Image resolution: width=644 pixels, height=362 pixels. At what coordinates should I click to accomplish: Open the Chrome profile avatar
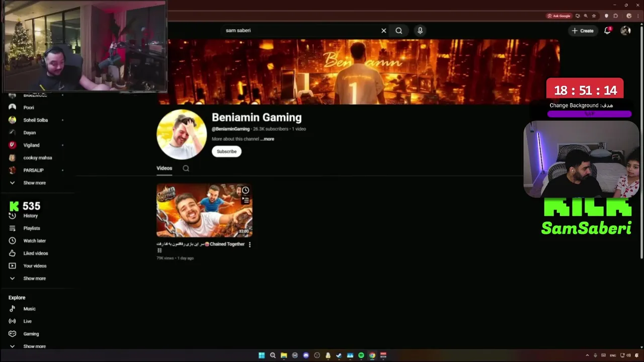[629, 16]
